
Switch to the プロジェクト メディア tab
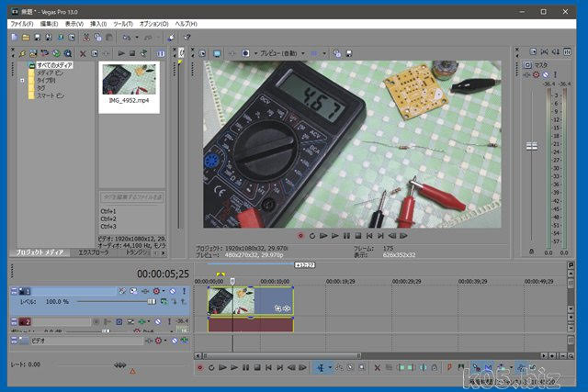40,252
